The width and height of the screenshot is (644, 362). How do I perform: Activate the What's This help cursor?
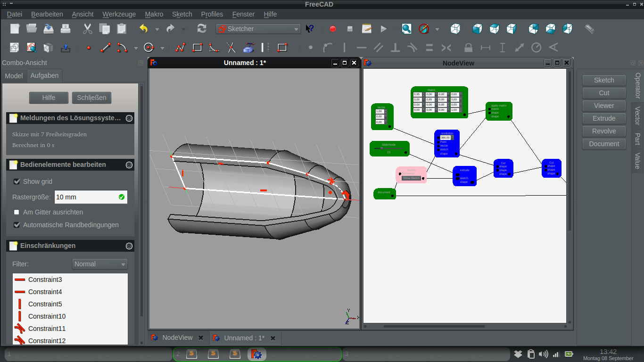(310, 29)
